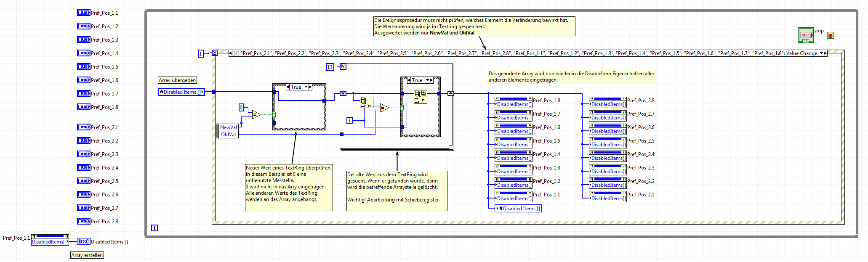Select the For Loop count terminal N
Screen dimensions: 868x262
pos(343,66)
